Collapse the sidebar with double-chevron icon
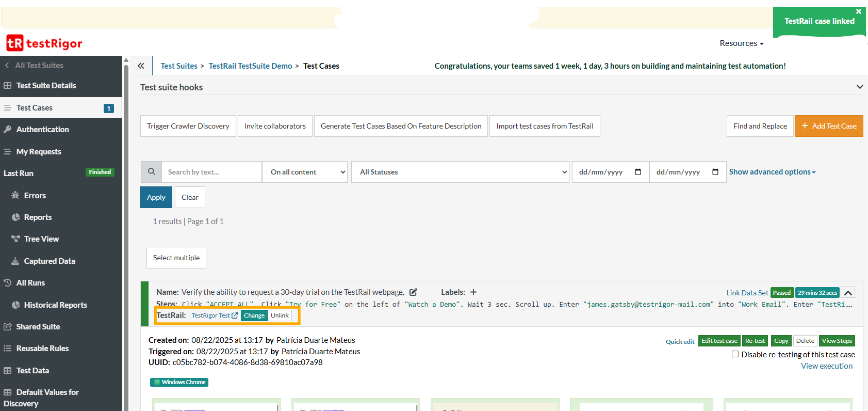Image resolution: width=868 pixels, height=411 pixels. [x=141, y=66]
